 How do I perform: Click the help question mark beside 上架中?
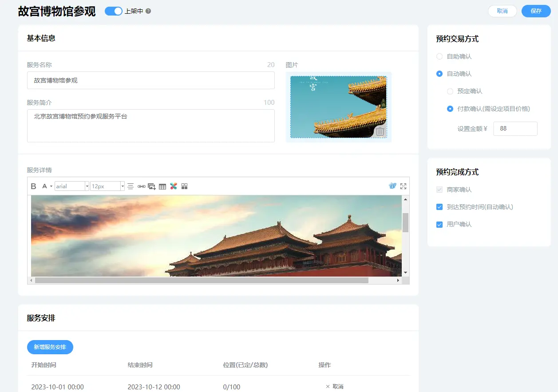[x=148, y=11]
